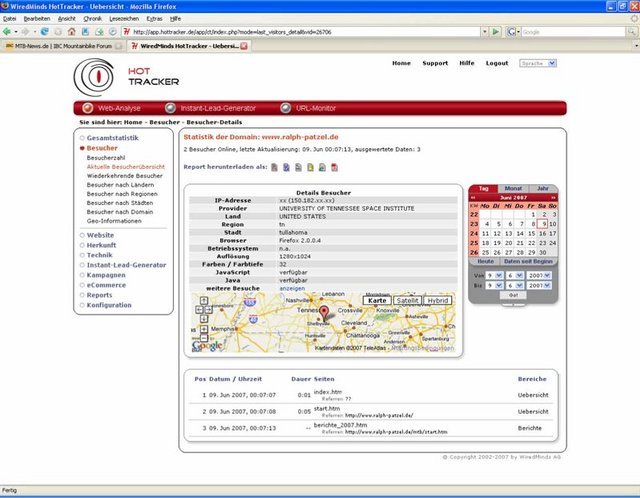Close the WiredMinds HotTracker tab
Screen dimensions: 640x498
point(244,46)
